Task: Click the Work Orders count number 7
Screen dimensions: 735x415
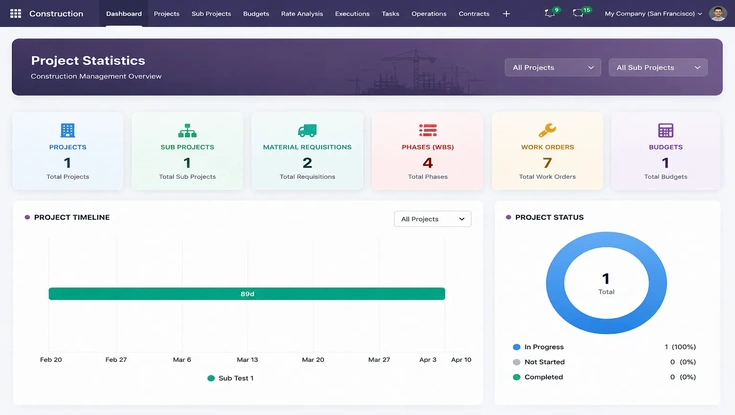Action: pyautogui.click(x=547, y=163)
